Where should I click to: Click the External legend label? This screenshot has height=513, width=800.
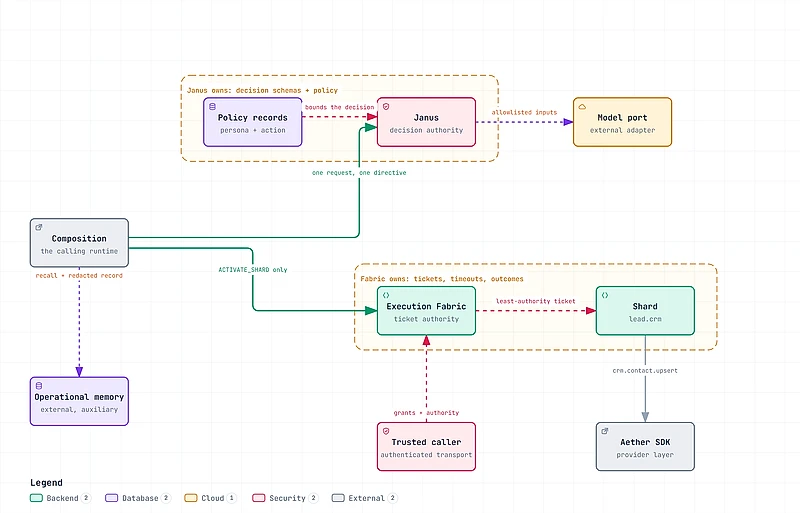(366, 498)
